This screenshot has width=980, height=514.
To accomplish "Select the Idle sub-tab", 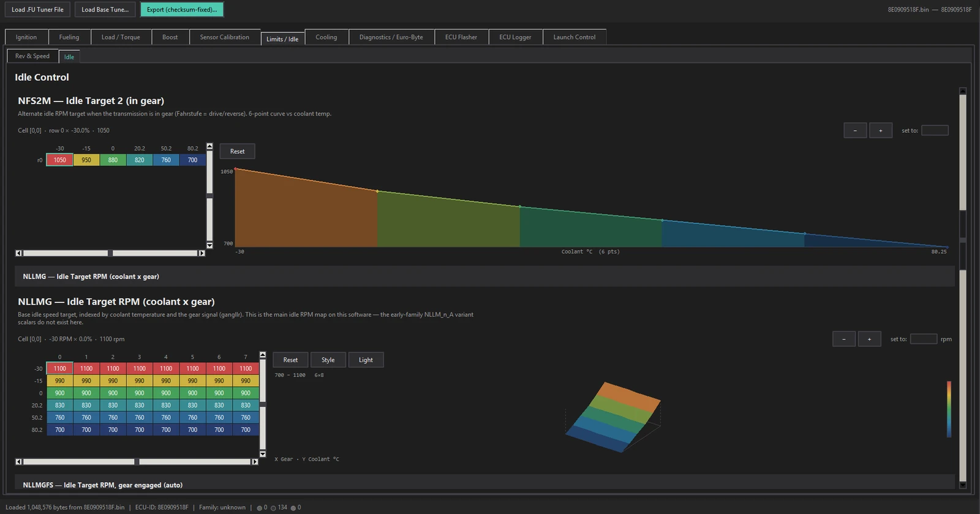I will coord(69,57).
